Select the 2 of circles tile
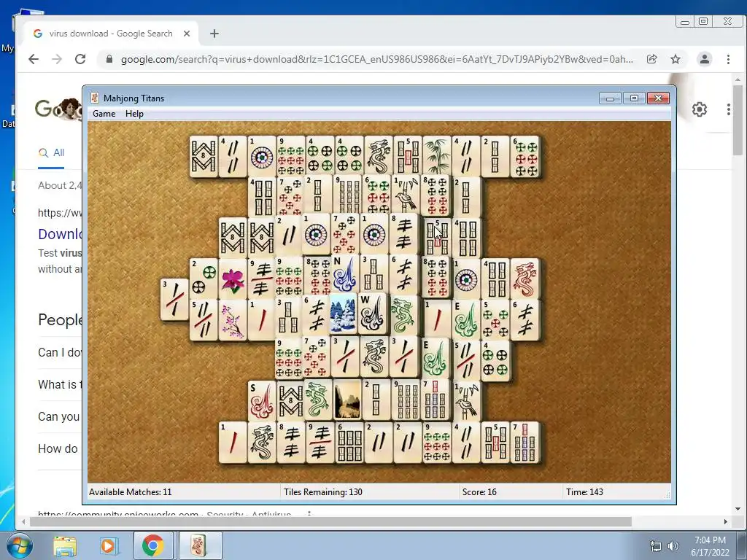This screenshot has width=747, height=560. click(x=204, y=280)
